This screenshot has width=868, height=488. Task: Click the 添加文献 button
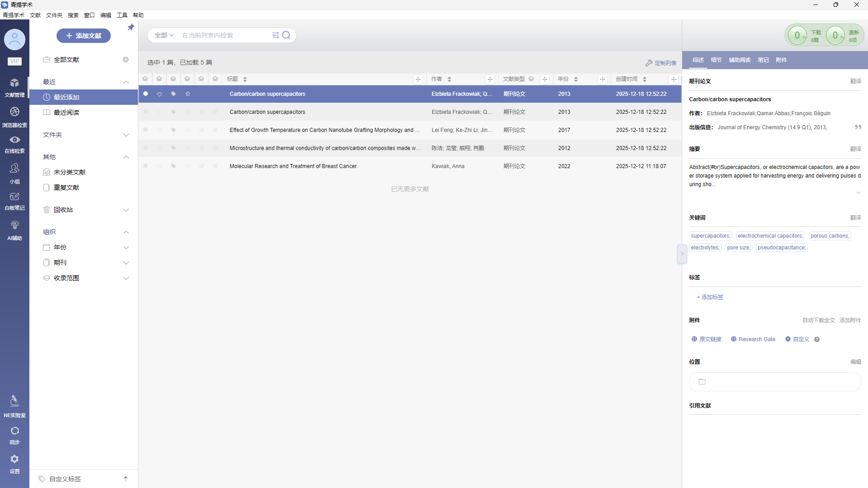84,36
